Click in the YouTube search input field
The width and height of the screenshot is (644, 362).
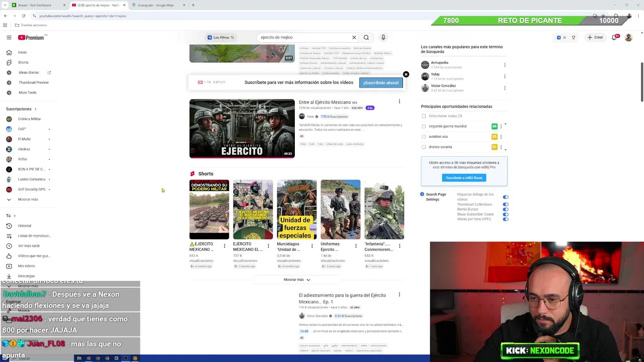(304, 38)
